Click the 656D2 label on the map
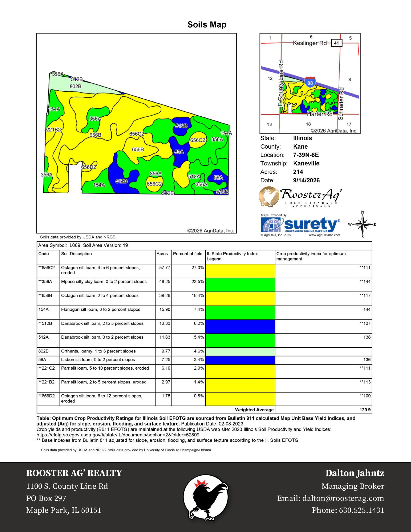The width and height of the screenshot is (411, 532). 89,167
